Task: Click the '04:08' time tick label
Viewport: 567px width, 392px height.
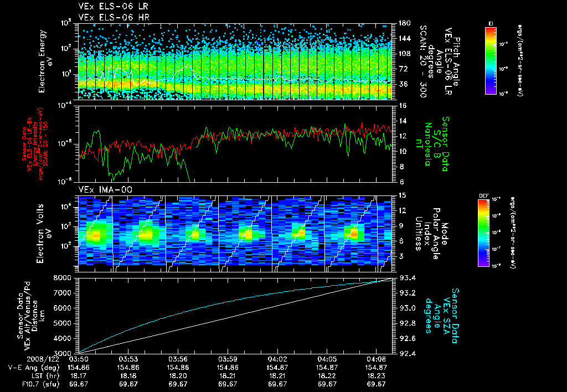Action: [377, 359]
